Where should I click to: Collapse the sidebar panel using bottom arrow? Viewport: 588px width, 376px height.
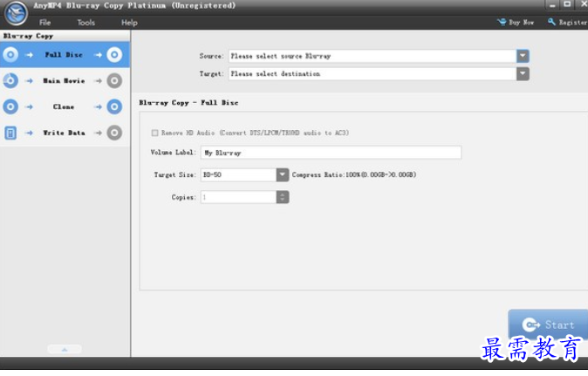coord(65,349)
